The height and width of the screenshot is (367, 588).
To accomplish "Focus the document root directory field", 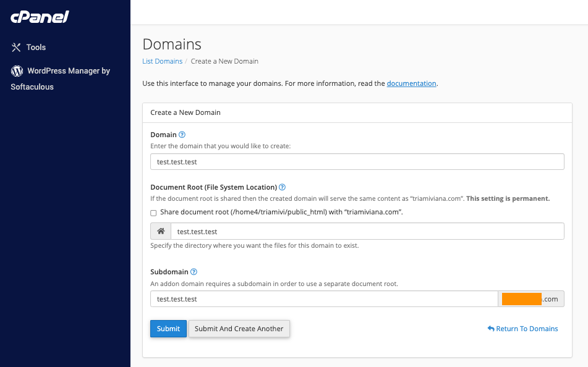I will point(367,231).
